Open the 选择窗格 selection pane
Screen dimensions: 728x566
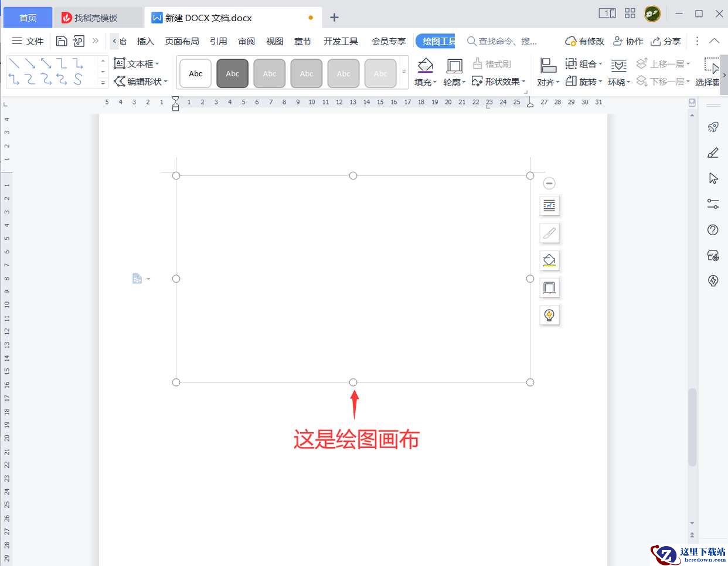pos(707,72)
